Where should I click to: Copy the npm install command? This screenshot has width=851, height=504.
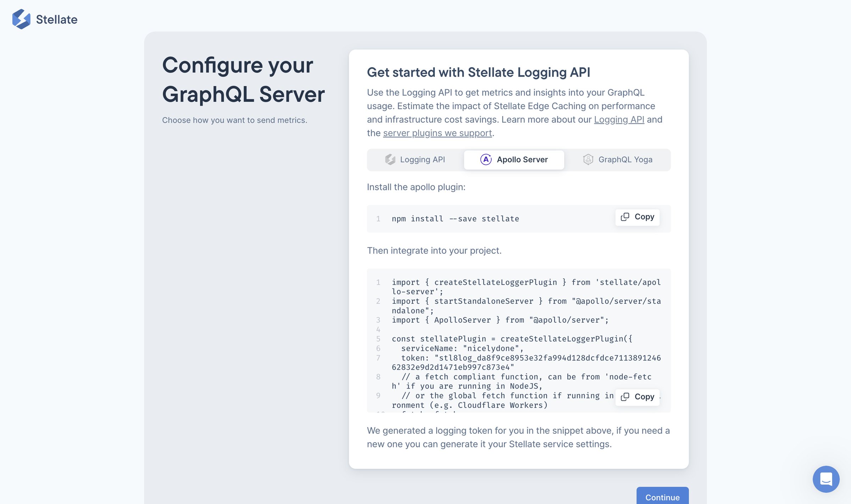pyautogui.click(x=637, y=217)
